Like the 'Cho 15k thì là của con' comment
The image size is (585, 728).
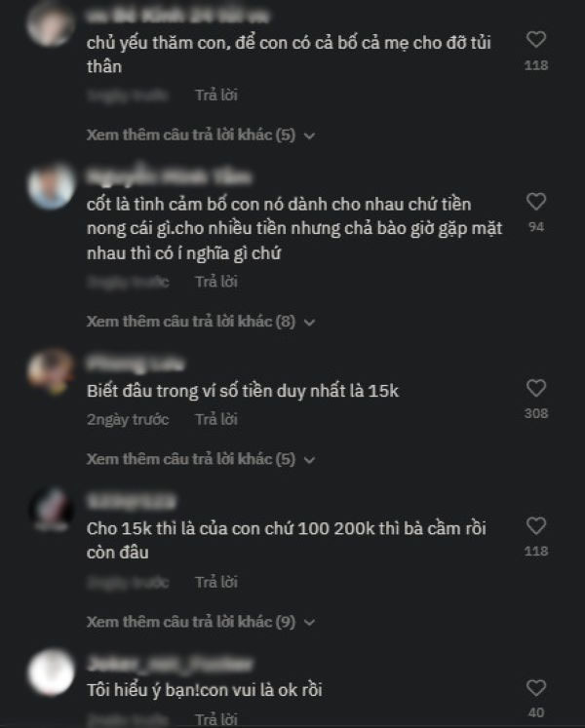[535, 526]
